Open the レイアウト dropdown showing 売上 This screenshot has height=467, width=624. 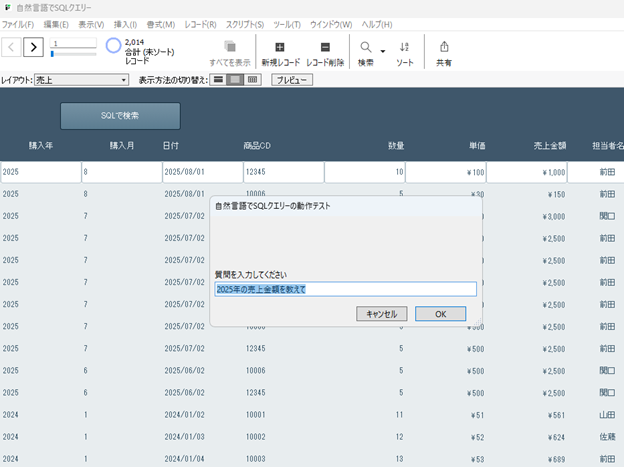click(81, 79)
